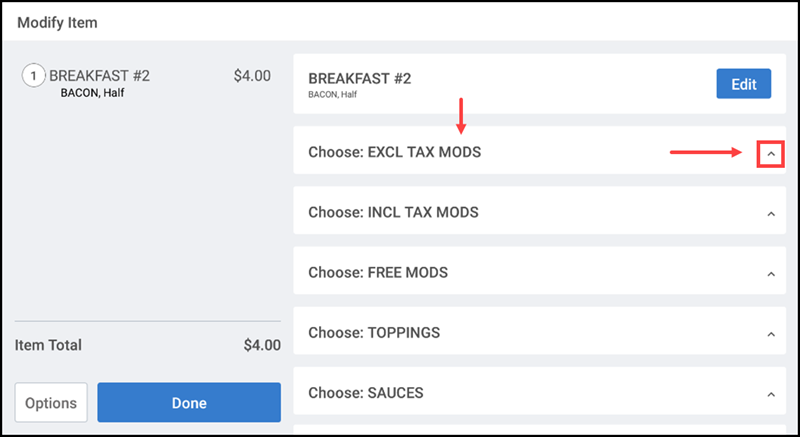
Task: Select the Choose: EXCL TAX MODS heading
Action: pyautogui.click(x=394, y=153)
